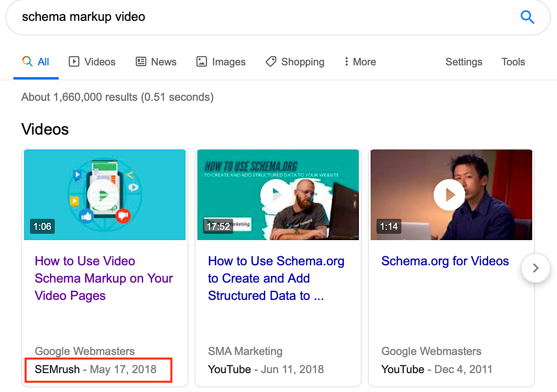Click the 1:14 duration badge
The image size is (557, 392).
(x=389, y=226)
